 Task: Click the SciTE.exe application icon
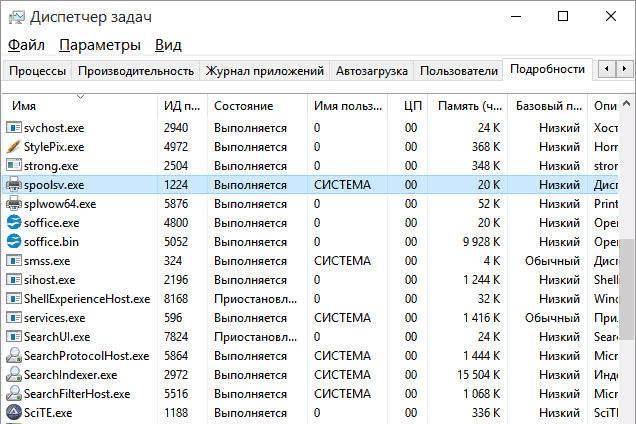click(14, 413)
